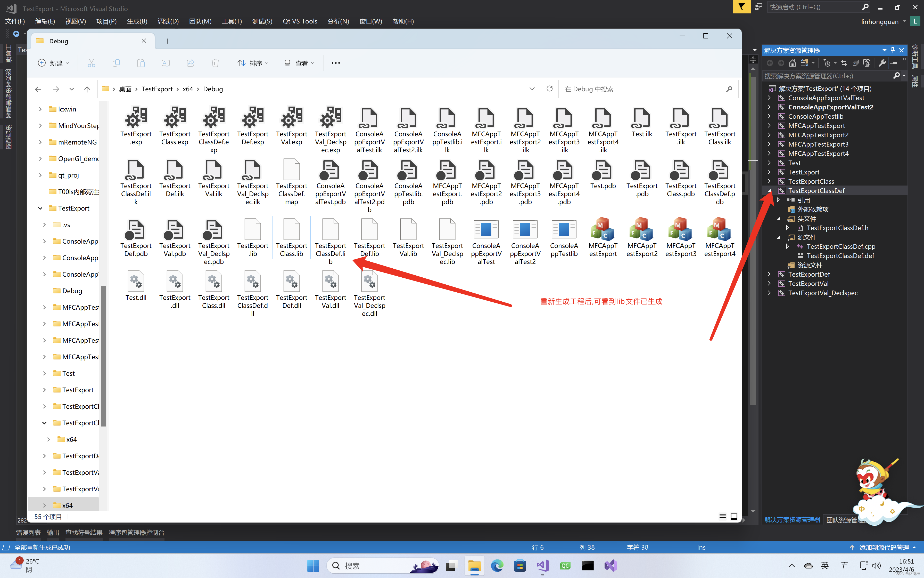Switch to details view icon in Explorer
This screenshot has width=924, height=578.
coord(722,516)
